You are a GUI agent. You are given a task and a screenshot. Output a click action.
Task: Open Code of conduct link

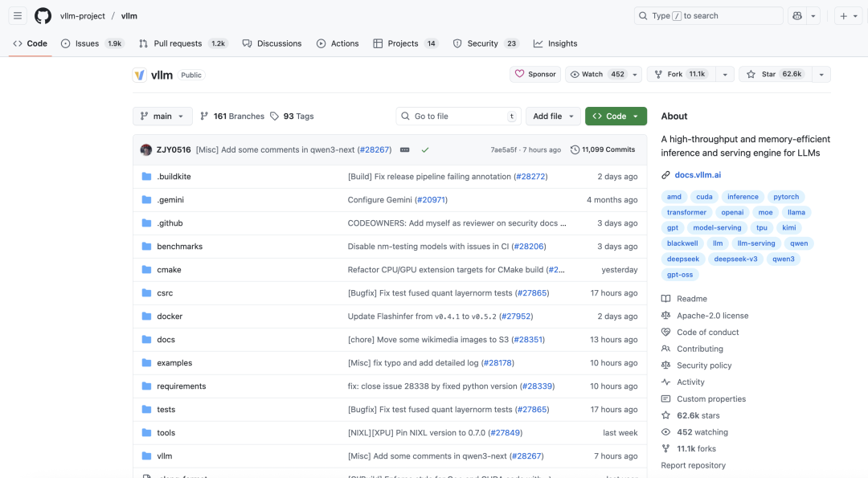[x=707, y=332]
